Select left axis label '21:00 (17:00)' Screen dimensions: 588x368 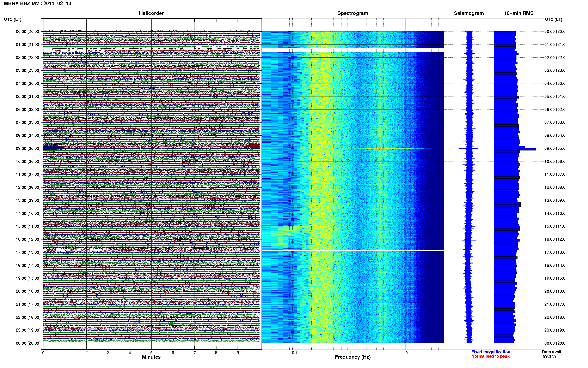(x=28, y=304)
